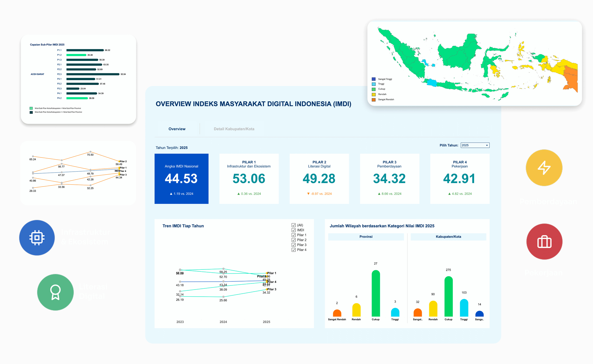
Task: Click the Capaian Sub-Pilar IMDI 2025 chart thumbnail
Action: [x=78, y=79]
